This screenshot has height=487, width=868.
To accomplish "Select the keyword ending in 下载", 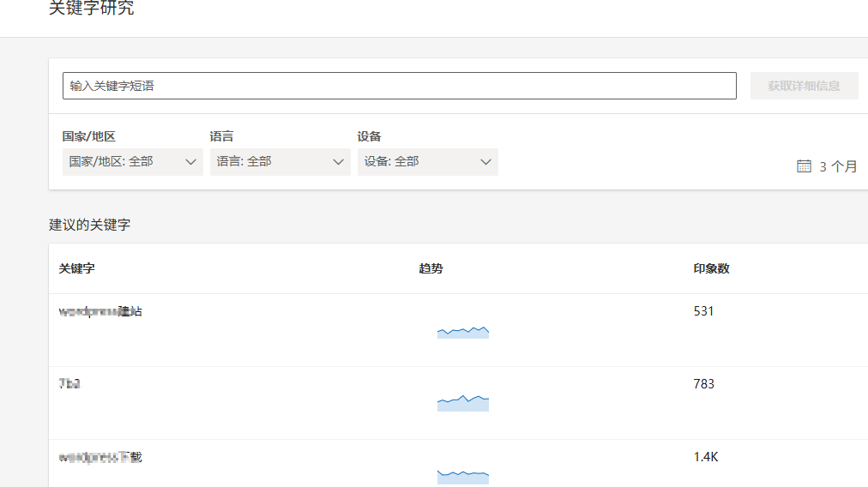I will [100, 457].
